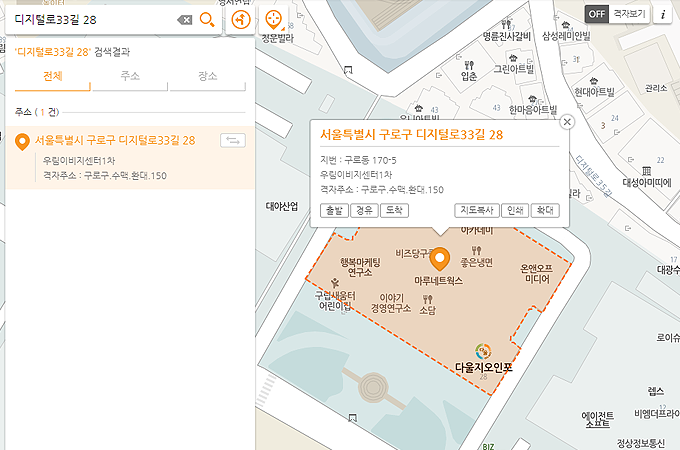Click the 격자보기 label button
The image size is (680, 450).
tap(629, 14)
